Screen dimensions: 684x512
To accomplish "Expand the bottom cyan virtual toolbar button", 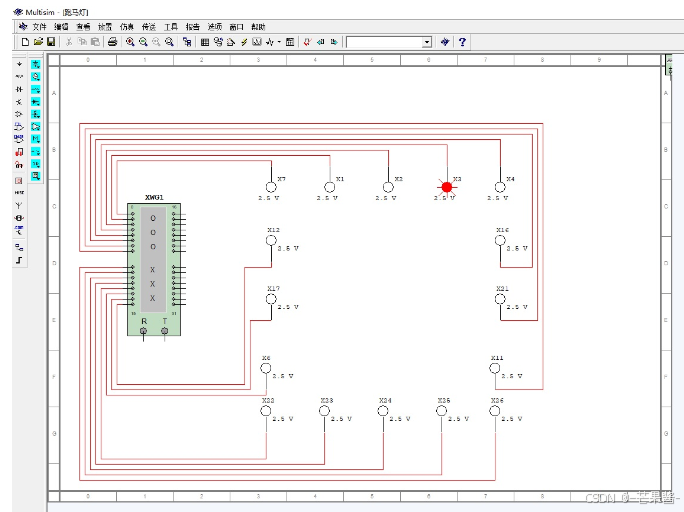I will pos(36,176).
